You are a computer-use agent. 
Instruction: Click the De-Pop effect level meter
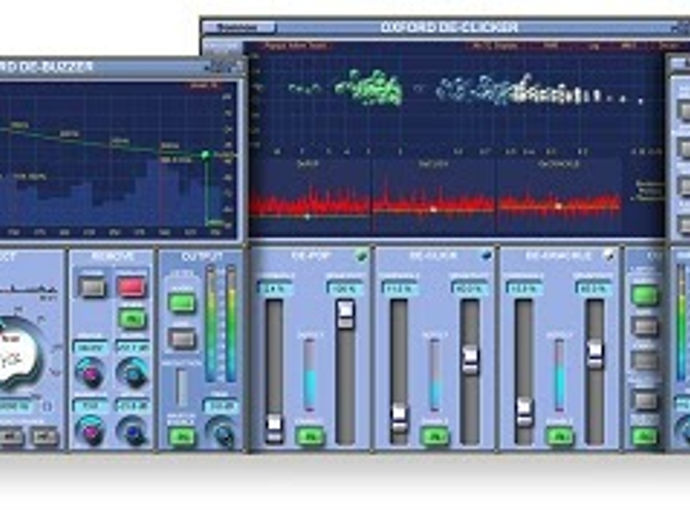(x=310, y=375)
